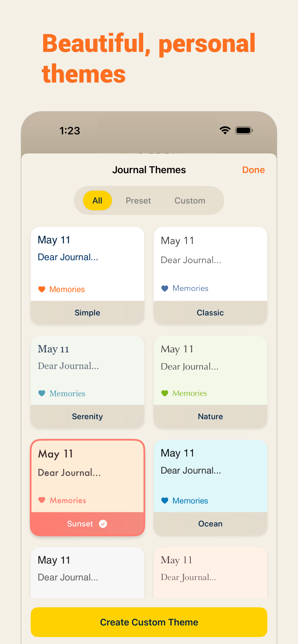Tap the blue heart in Ocean theme
This screenshot has width=298, height=644.
(x=165, y=501)
